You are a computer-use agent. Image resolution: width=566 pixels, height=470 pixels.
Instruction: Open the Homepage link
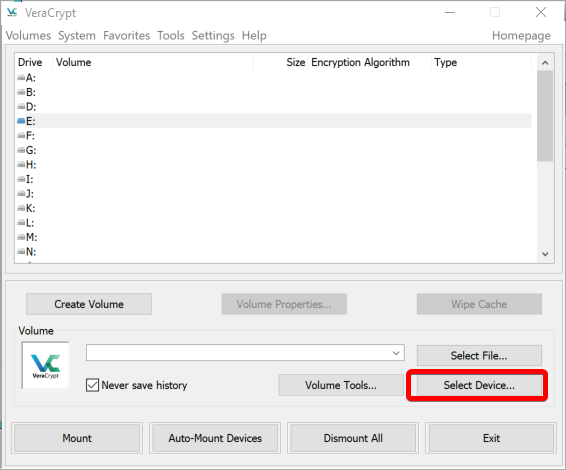521,36
